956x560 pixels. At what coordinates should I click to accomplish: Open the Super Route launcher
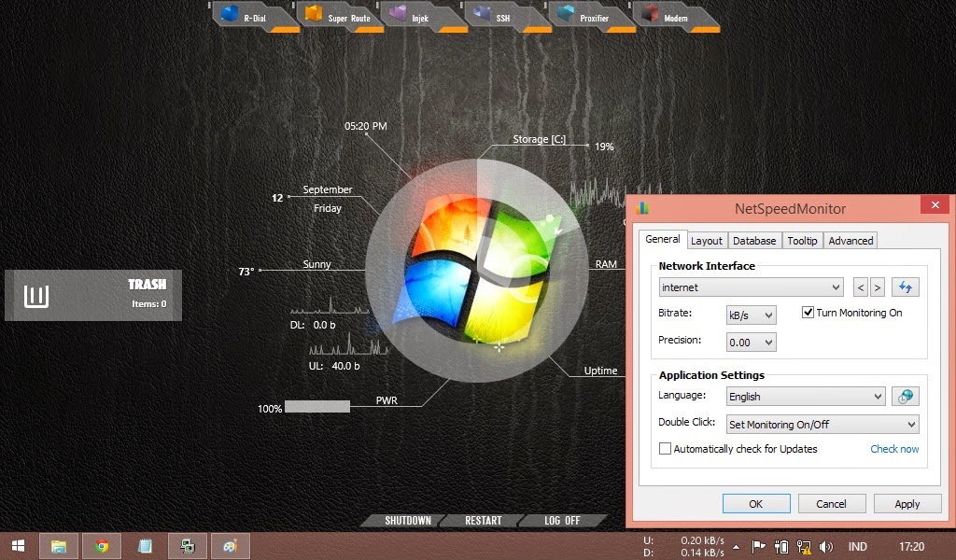click(x=339, y=16)
